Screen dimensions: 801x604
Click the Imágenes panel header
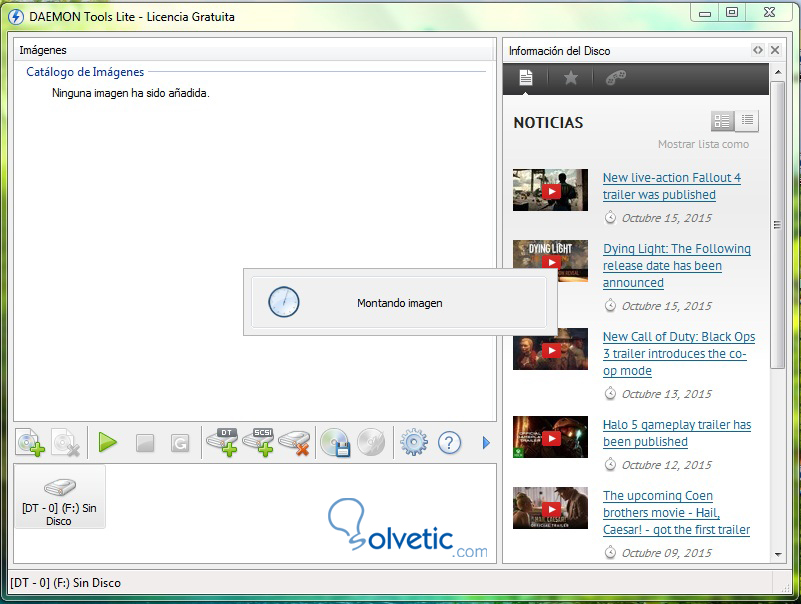tap(254, 50)
